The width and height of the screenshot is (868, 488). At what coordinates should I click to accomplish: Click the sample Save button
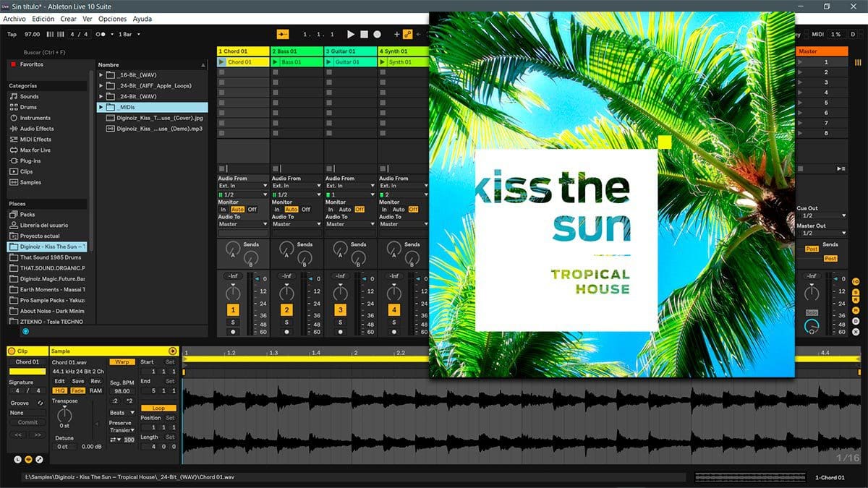tap(77, 381)
